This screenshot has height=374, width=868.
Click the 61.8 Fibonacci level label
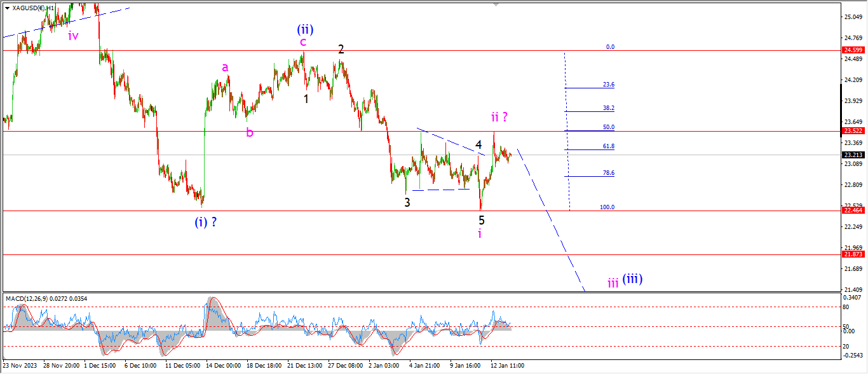[x=609, y=146]
